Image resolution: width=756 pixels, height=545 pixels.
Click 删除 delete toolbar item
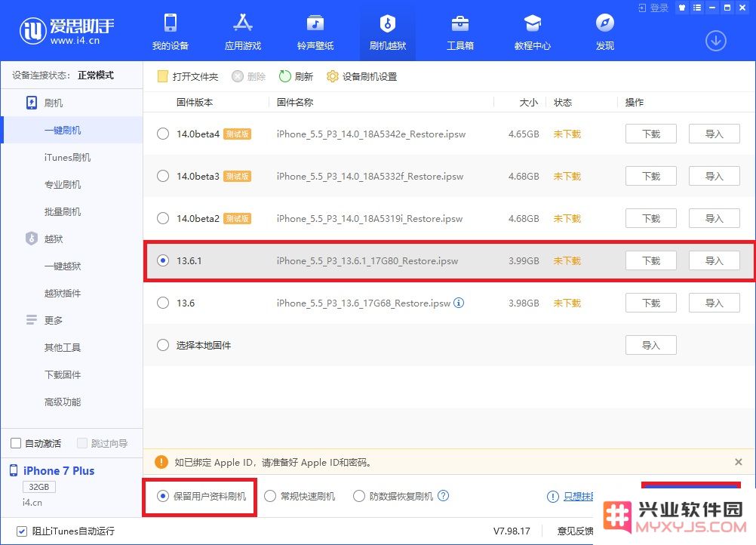(x=249, y=76)
